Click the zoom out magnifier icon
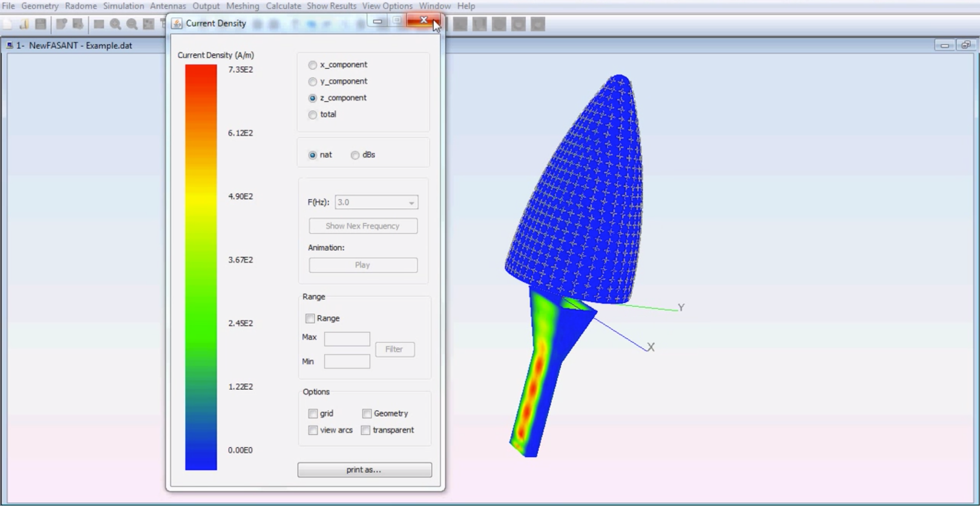Screen dimensions: 980x506 (132, 24)
